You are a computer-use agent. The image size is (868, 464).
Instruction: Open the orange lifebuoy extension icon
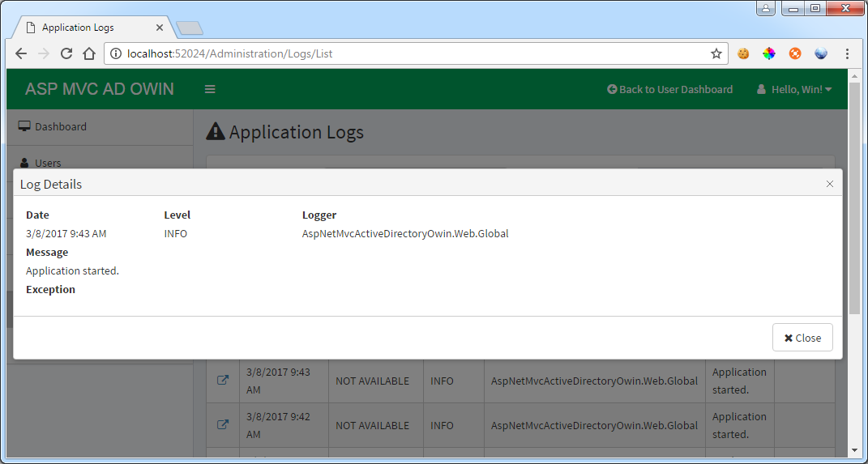point(795,53)
